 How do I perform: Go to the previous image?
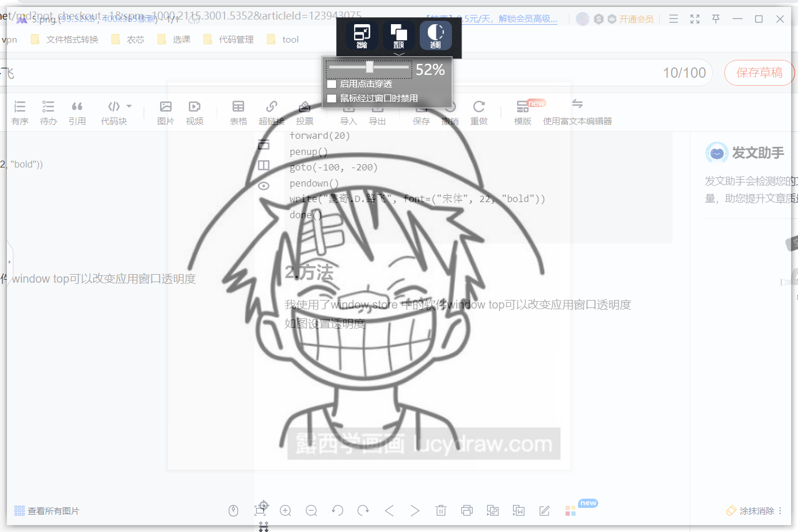(389, 511)
